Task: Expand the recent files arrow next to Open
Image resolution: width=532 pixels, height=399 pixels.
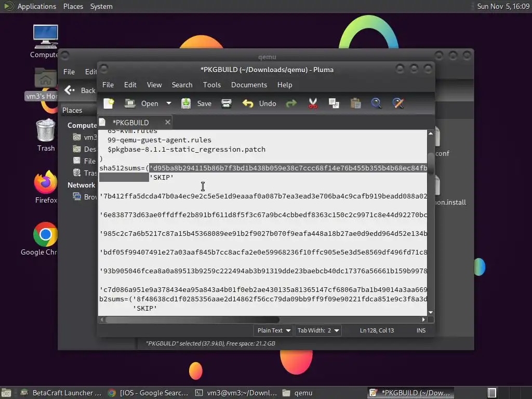Action: 169,103
